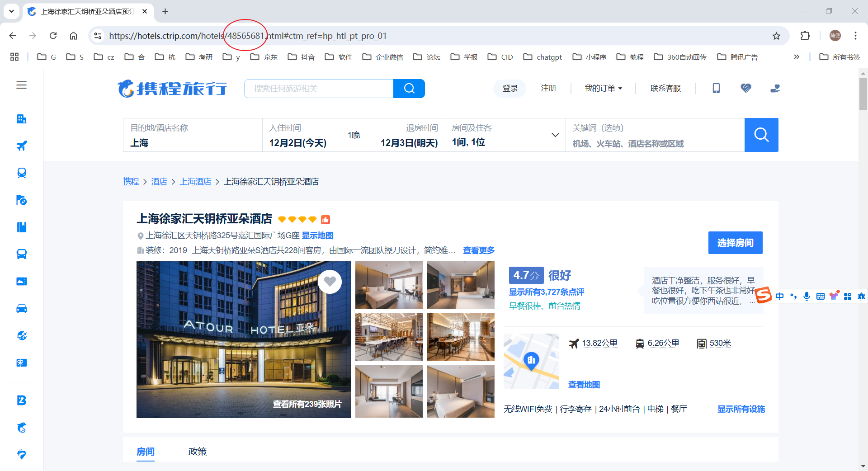
Task: Expand the 我的订单 dropdown
Action: pos(603,88)
